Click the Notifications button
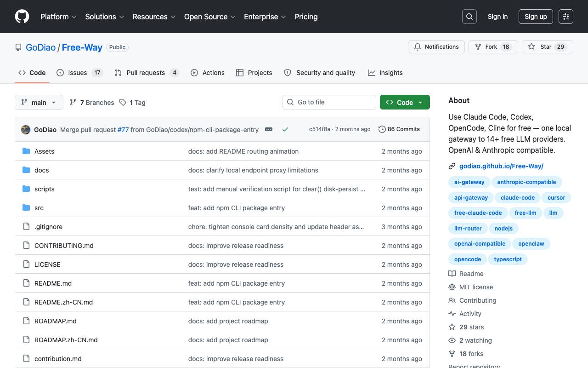This screenshot has height=368, width=588. [x=436, y=47]
